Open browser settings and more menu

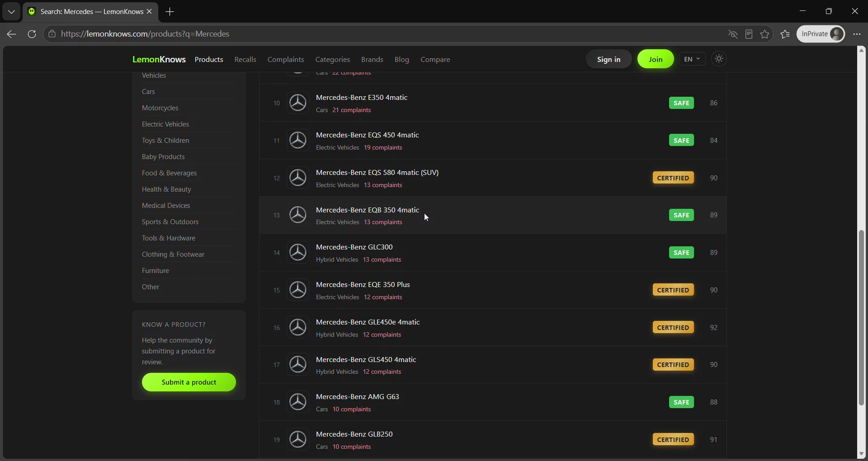(857, 34)
